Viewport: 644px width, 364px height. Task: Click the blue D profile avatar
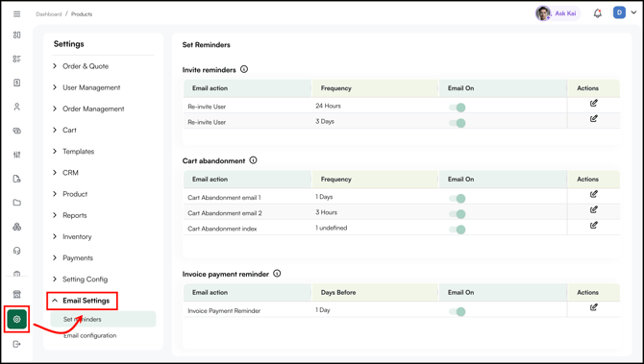(619, 12)
